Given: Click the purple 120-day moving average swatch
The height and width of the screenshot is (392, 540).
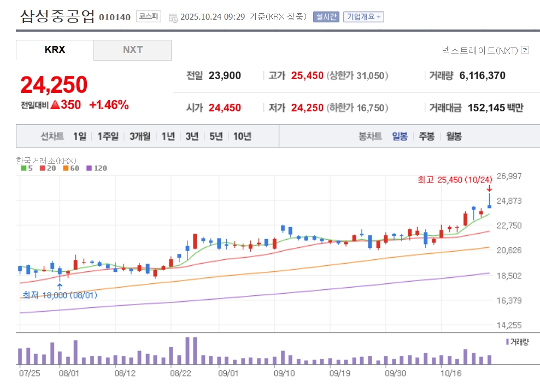Looking at the screenshot, I should coord(90,168).
